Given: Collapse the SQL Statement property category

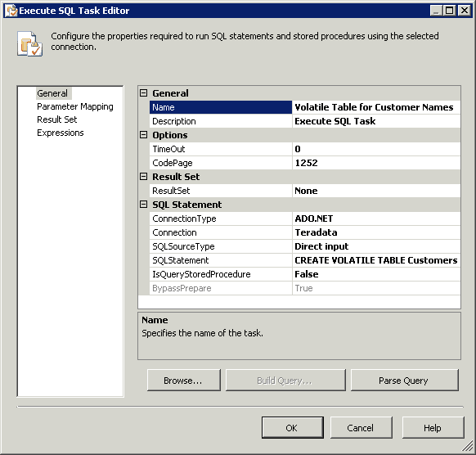Looking at the screenshot, I should click(143, 205).
